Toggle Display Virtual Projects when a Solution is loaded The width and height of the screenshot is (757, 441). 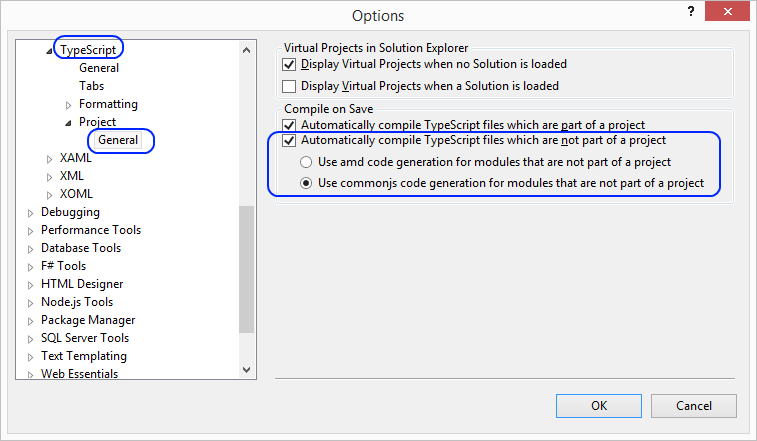point(290,86)
